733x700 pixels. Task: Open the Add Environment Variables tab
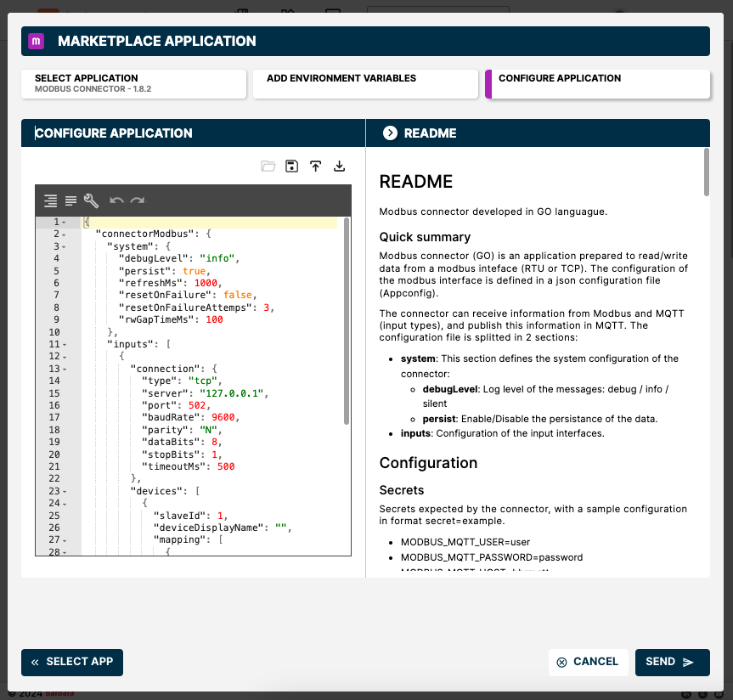coord(365,83)
